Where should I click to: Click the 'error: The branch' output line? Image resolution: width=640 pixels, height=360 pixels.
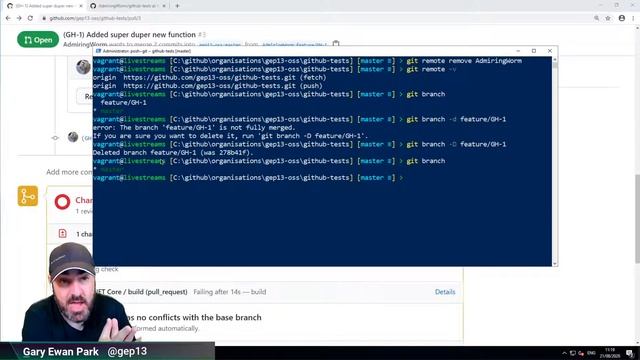(x=194, y=128)
